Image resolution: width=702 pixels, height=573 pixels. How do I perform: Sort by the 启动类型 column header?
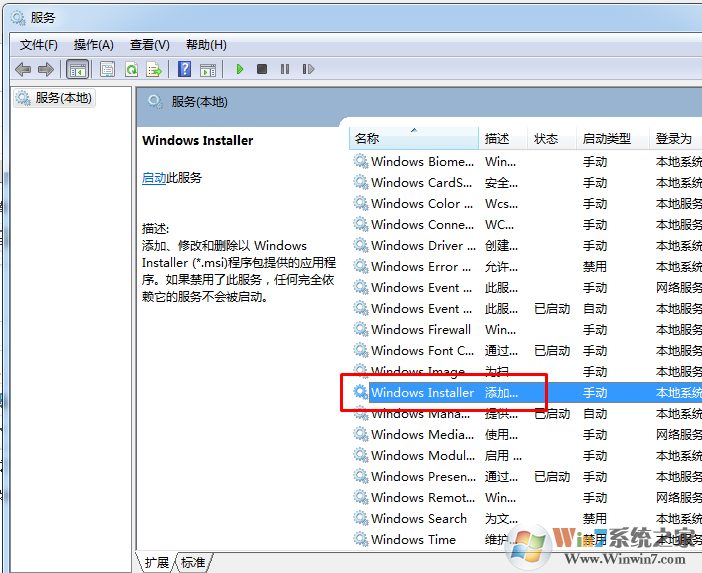[x=607, y=139]
